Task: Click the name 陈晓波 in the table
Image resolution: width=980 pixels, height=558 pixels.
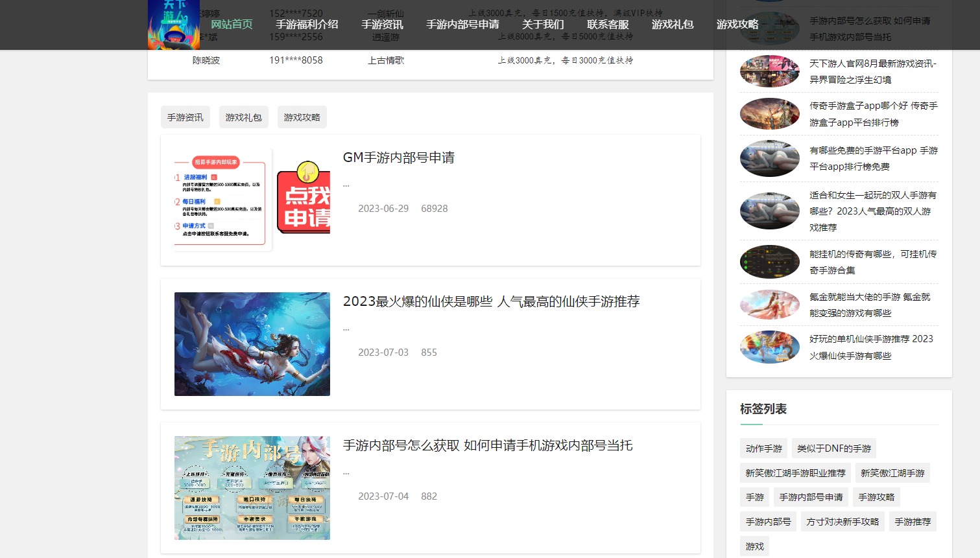Action: (206, 60)
